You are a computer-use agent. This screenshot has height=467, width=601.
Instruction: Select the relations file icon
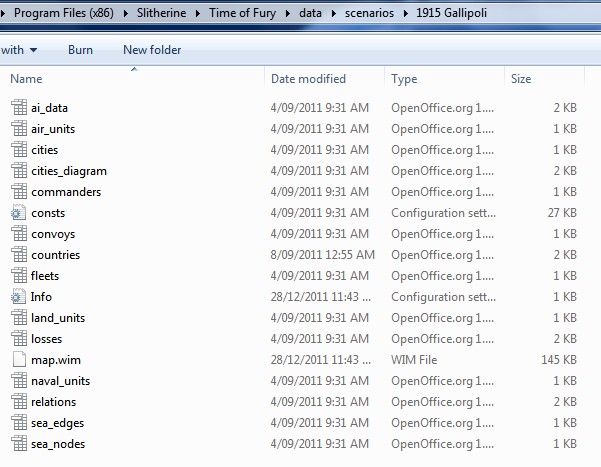(x=19, y=402)
